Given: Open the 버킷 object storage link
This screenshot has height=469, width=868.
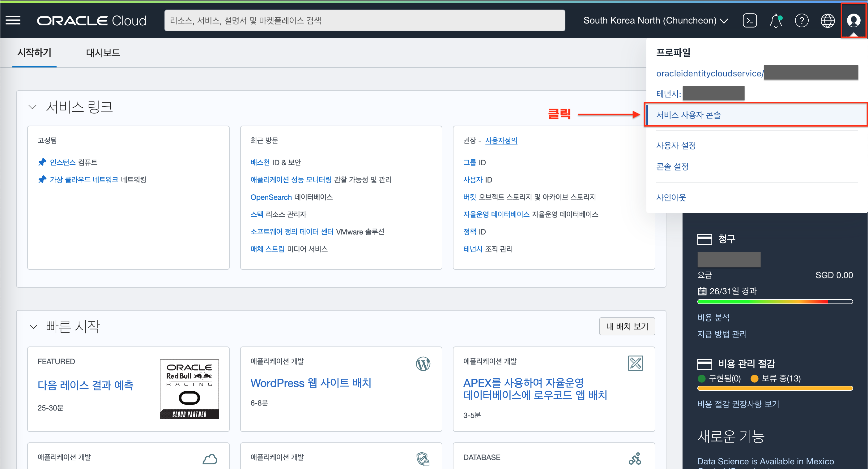Looking at the screenshot, I should (470, 197).
